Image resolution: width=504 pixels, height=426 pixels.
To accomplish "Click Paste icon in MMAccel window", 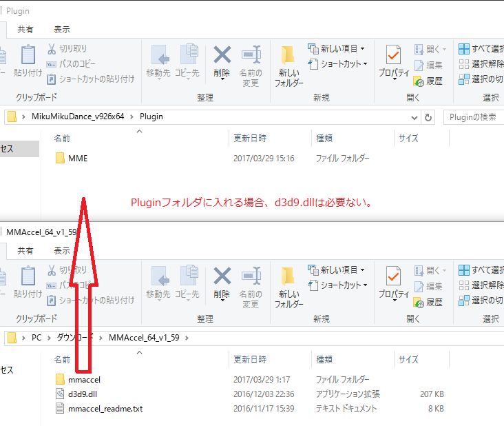I will pyautogui.click(x=28, y=276).
